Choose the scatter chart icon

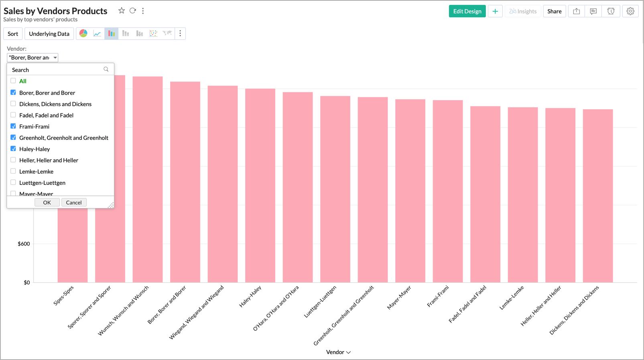pyautogui.click(x=153, y=34)
